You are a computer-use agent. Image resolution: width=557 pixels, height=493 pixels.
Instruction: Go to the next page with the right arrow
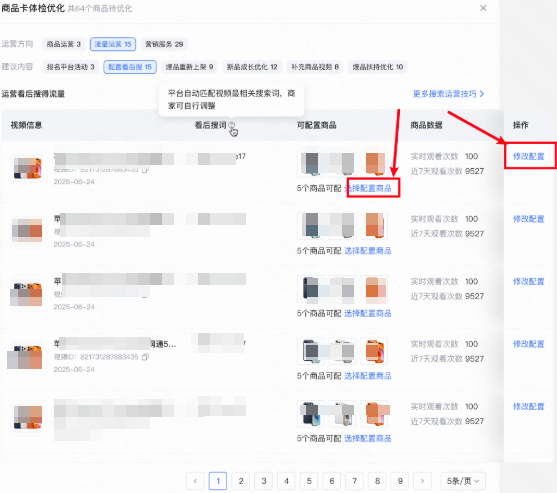[422, 481]
